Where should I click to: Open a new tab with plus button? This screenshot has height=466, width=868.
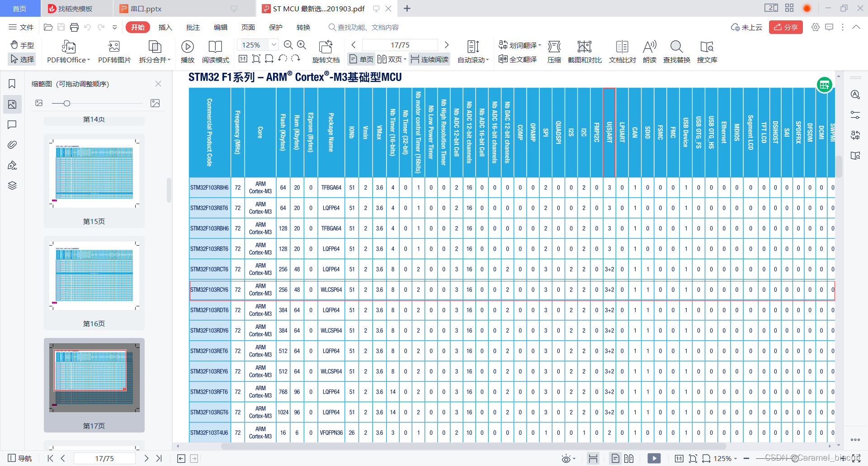tap(407, 9)
